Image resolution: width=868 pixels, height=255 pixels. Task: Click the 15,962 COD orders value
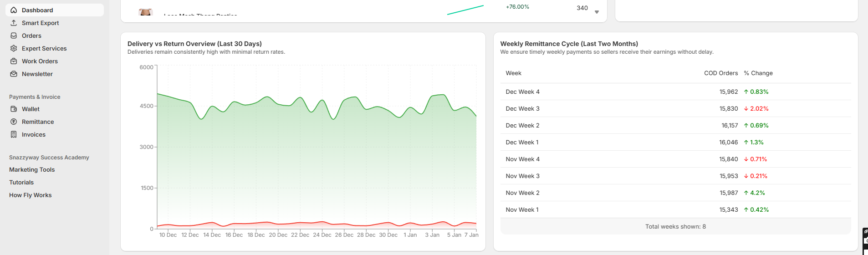point(729,92)
